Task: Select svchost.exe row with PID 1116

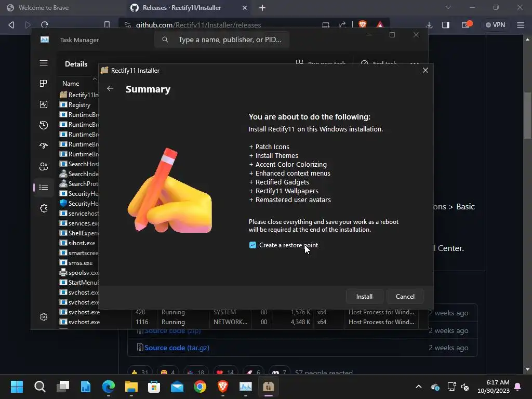Action: click(x=239, y=322)
